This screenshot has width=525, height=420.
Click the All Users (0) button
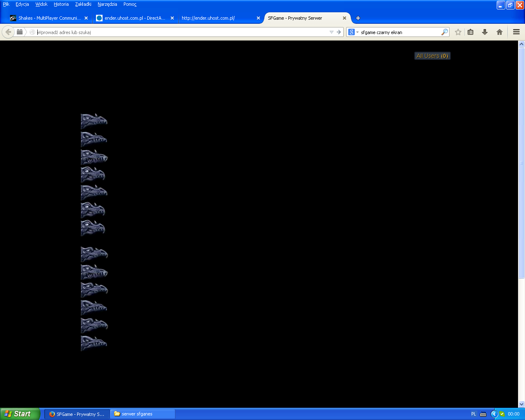pos(432,56)
